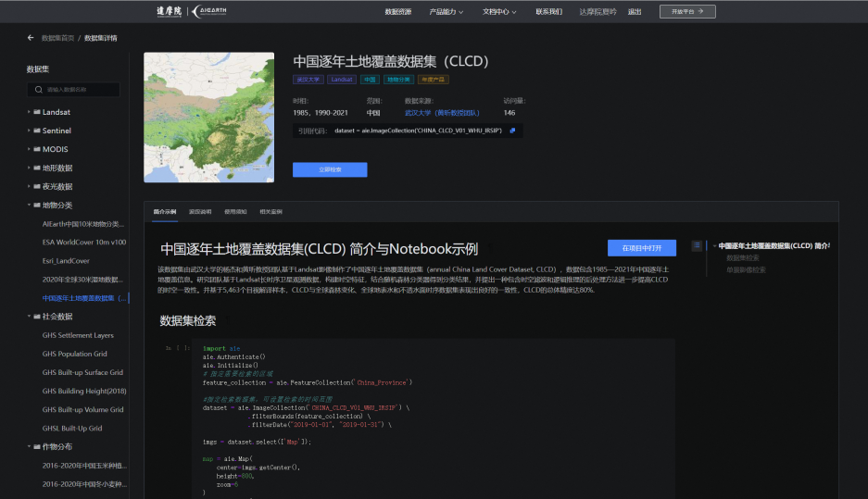Click the 地形数据 folder icon
868x499 pixels.
click(37, 168)
